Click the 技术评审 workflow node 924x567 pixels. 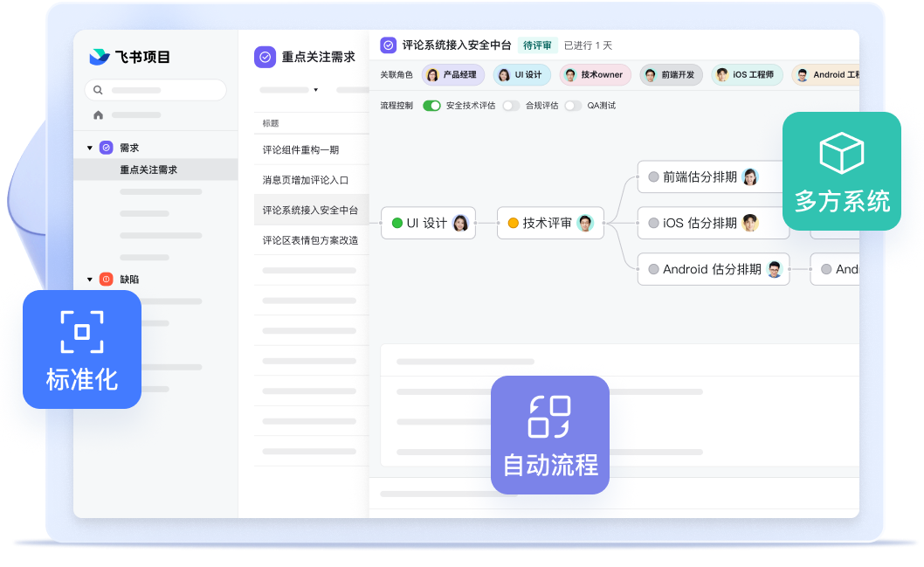tap(550, 223)
